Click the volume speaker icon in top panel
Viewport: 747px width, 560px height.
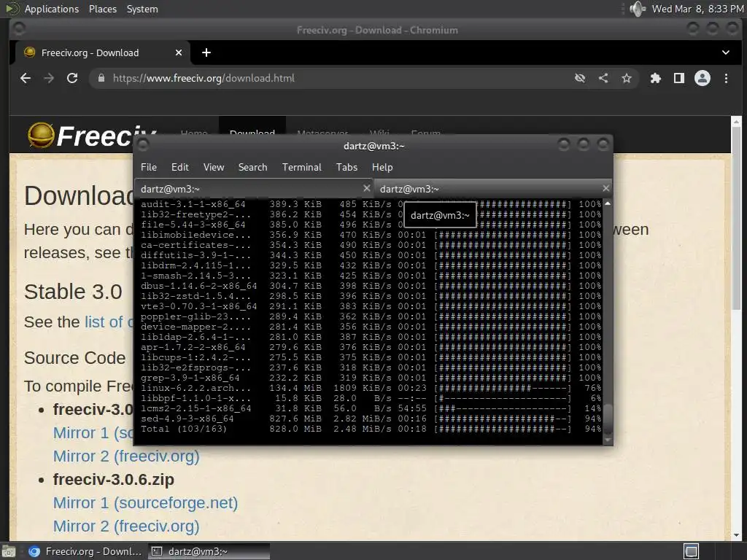tap(637, 9)
